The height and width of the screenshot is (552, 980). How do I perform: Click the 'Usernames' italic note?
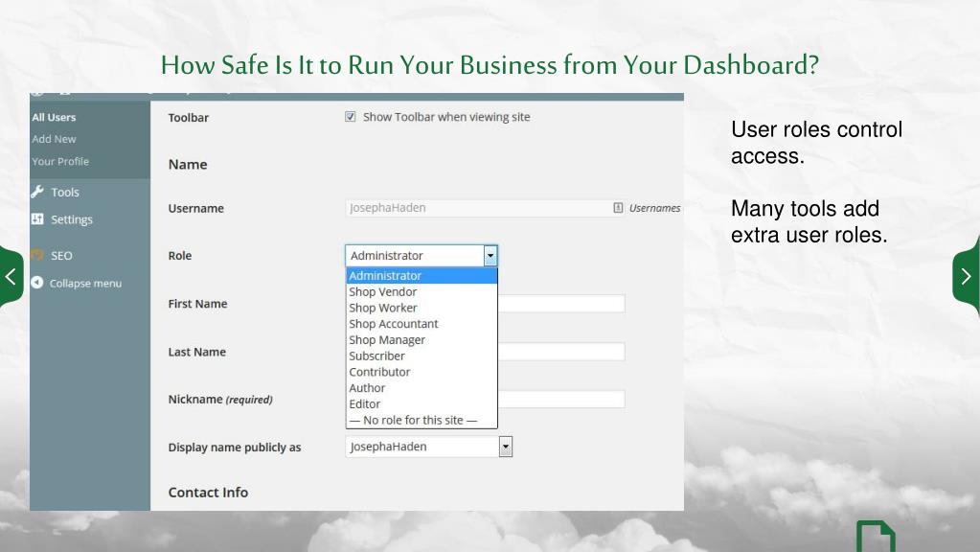(654, 208)
